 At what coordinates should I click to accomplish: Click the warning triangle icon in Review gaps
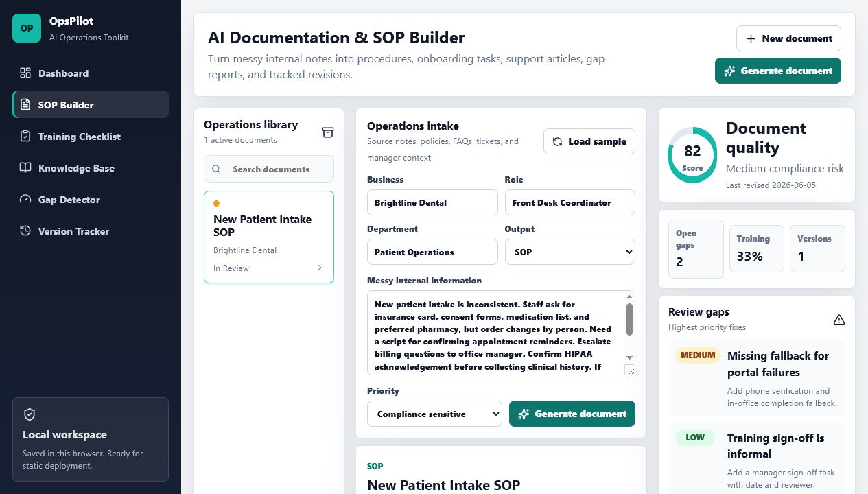pyautogui.click(x=838, y=320)
